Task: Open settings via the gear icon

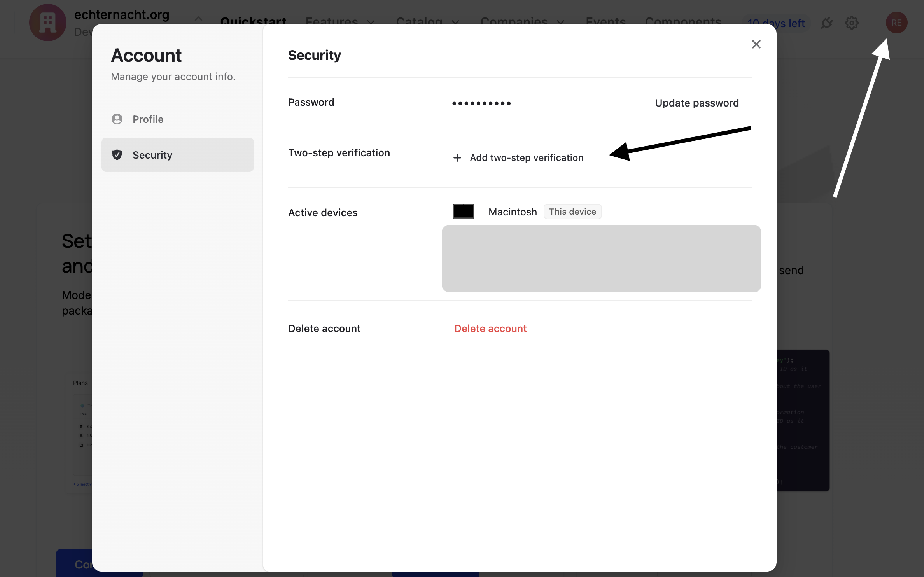Action: 852,23
